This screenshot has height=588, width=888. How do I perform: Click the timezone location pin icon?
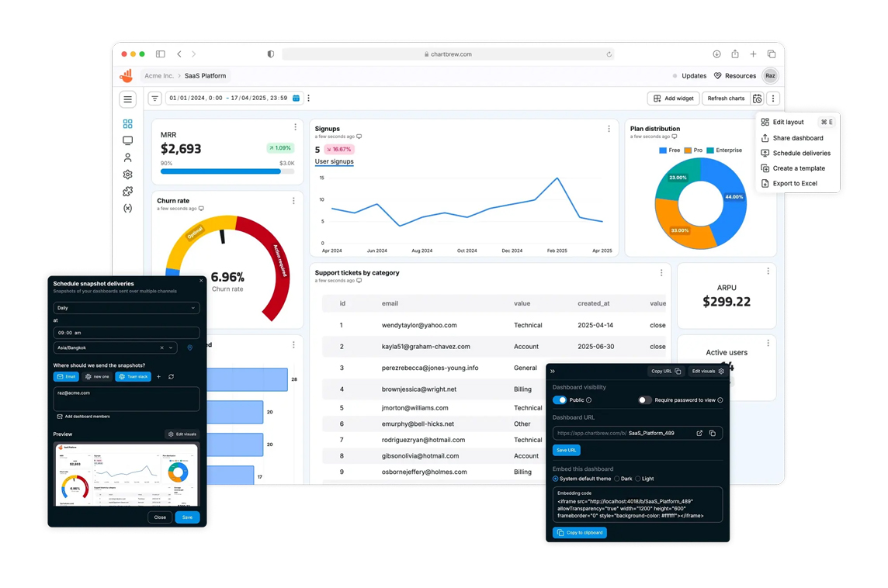pos(189,348)
